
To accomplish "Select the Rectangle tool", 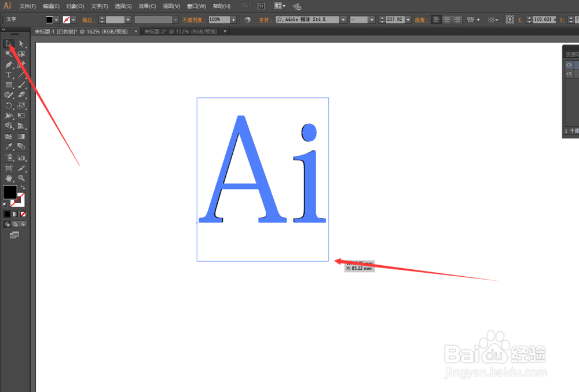I will [9, 85].
